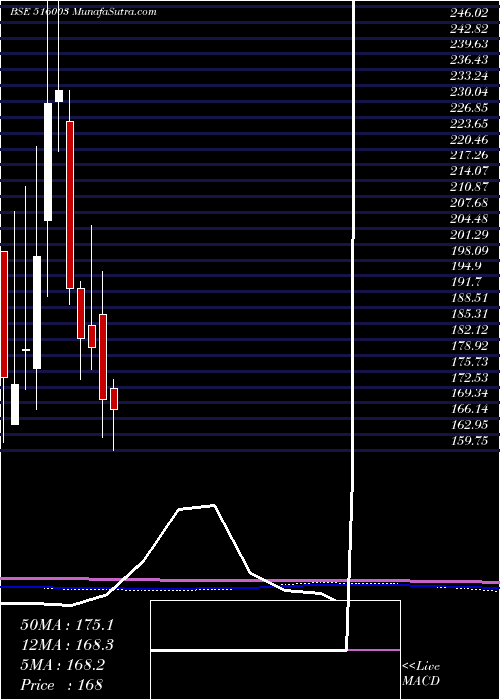Click the 220.46 price axis label
The width and height of the screenshot is (500, 700).
tap(469, 140)
